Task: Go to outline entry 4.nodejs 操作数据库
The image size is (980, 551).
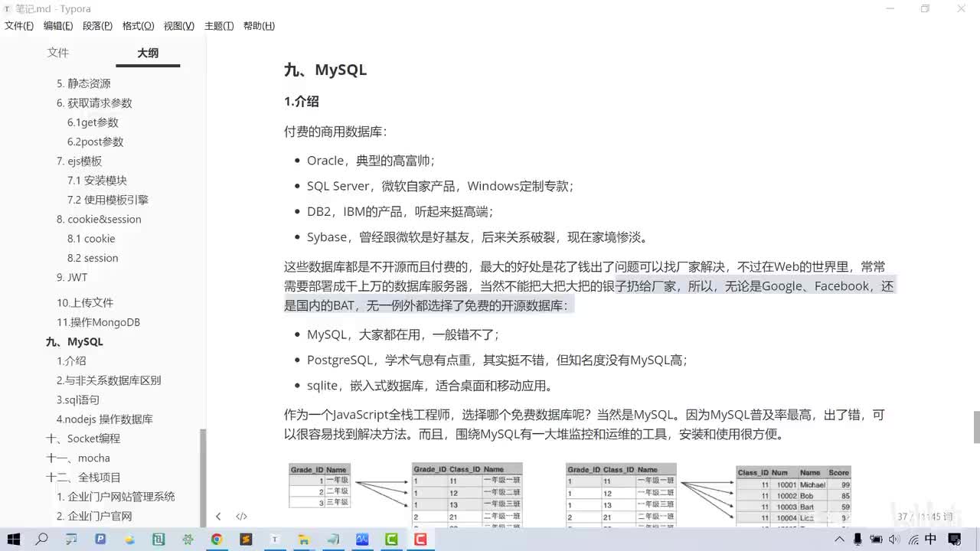Action: pos(105,419)
